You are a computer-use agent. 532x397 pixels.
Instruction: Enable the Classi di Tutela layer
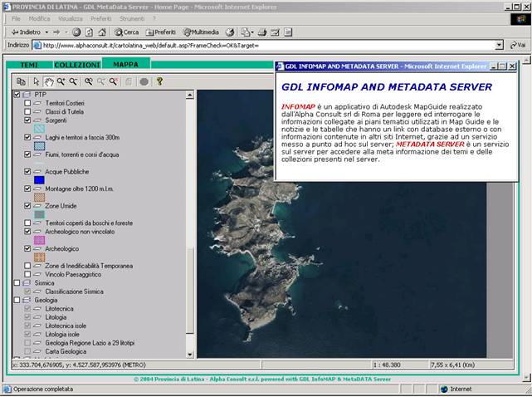click(x=27, y=111)
